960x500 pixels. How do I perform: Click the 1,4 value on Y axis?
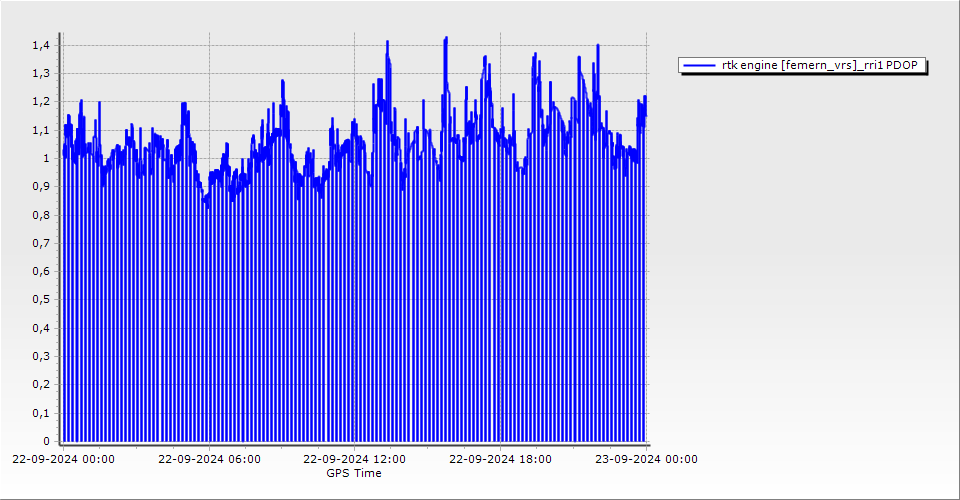tap(40, 45)
